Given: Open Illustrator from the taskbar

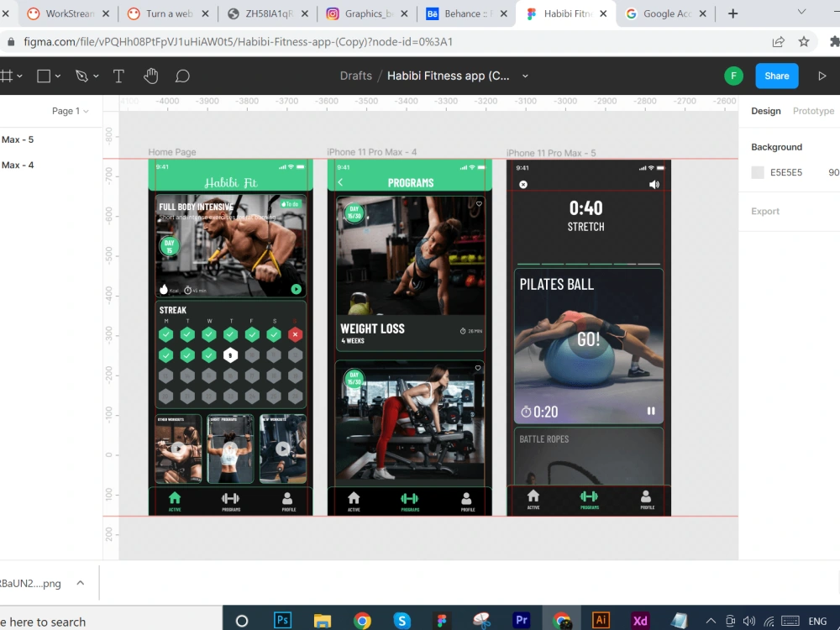Looking at the screenshot, I should 601,620.
